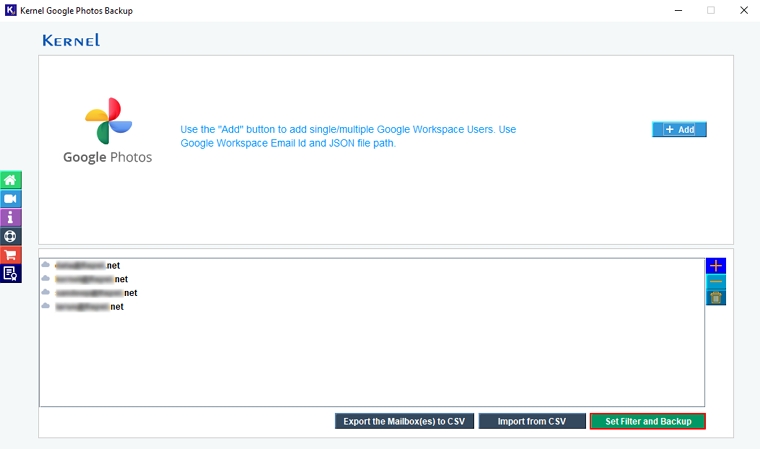The height and width of the screenshot is (449, 760).
Task: Open the video tutorial sidebar icon
Action: click(11, 199)
